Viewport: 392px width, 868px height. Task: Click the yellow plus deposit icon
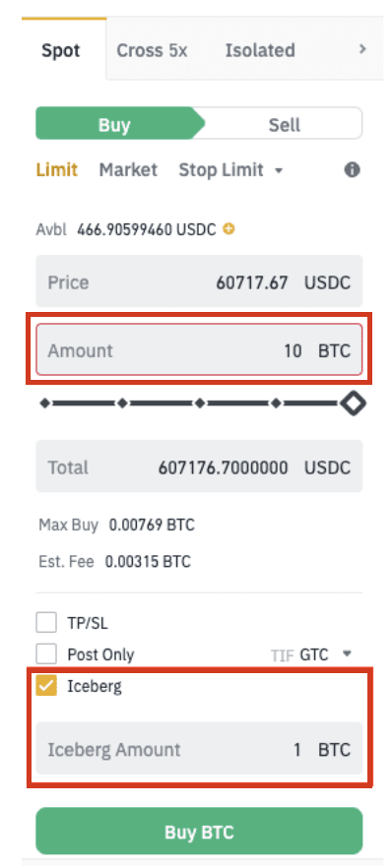[x=229, y=228]
